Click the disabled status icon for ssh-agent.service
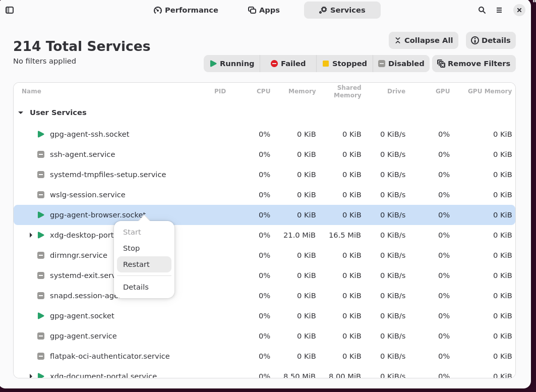The image size is (536, 392). pyautogui.click(x=41, y=154)
